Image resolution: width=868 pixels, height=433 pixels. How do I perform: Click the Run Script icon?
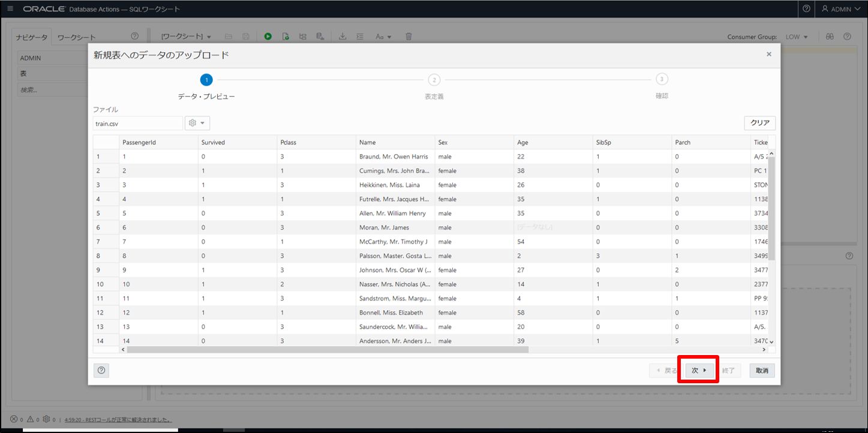[286, 37]
